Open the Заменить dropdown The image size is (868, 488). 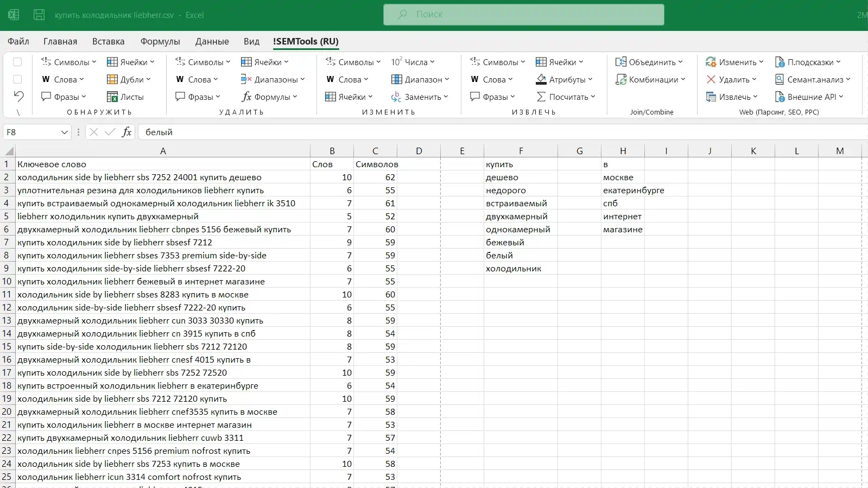[x=420, y=97]
